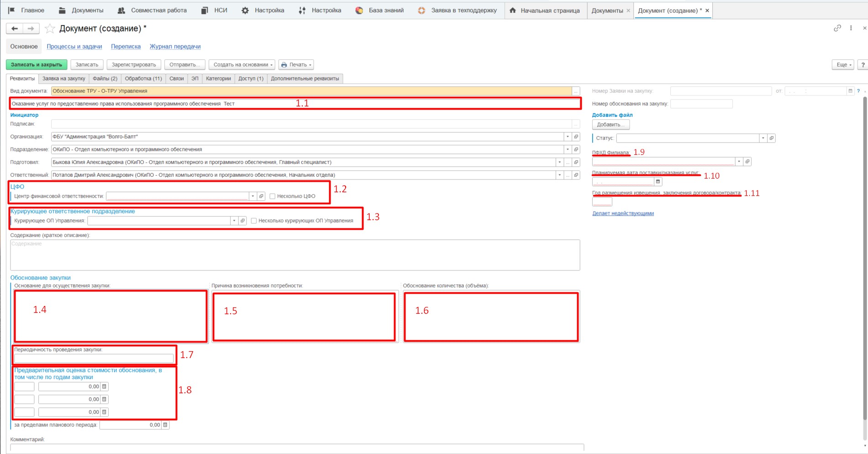
Task: Open the kebab menu at top right
Action: pyautogui.click(x=851, y=28)
